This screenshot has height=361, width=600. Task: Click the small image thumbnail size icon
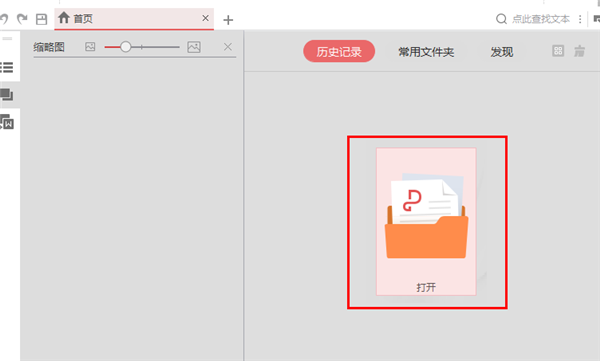90,47
